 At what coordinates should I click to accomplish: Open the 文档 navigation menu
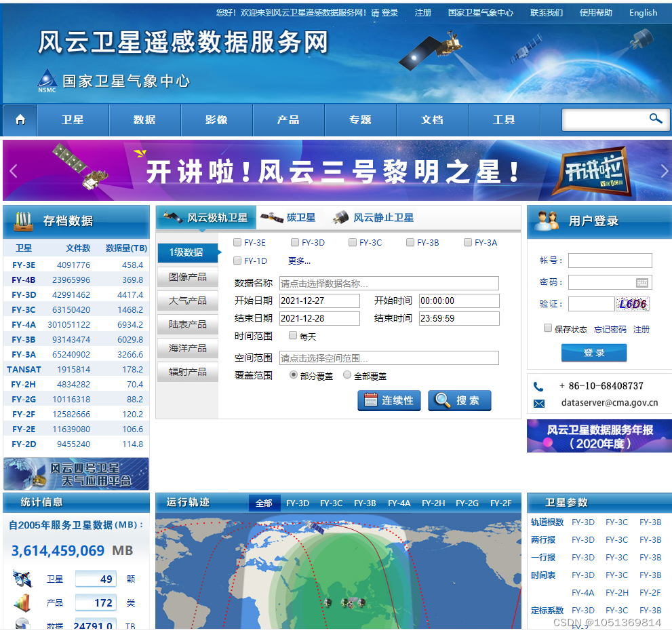(x=433, y=120)
